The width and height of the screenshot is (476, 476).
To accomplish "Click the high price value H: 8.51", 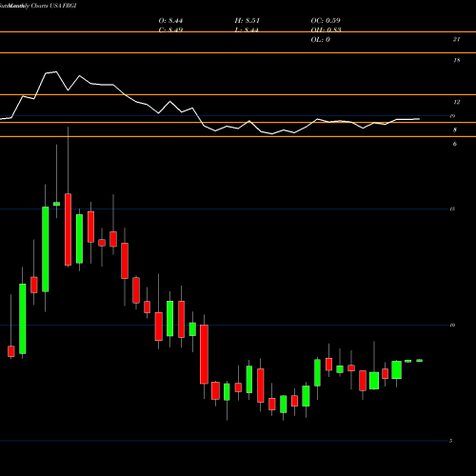I will pos(248,21).
